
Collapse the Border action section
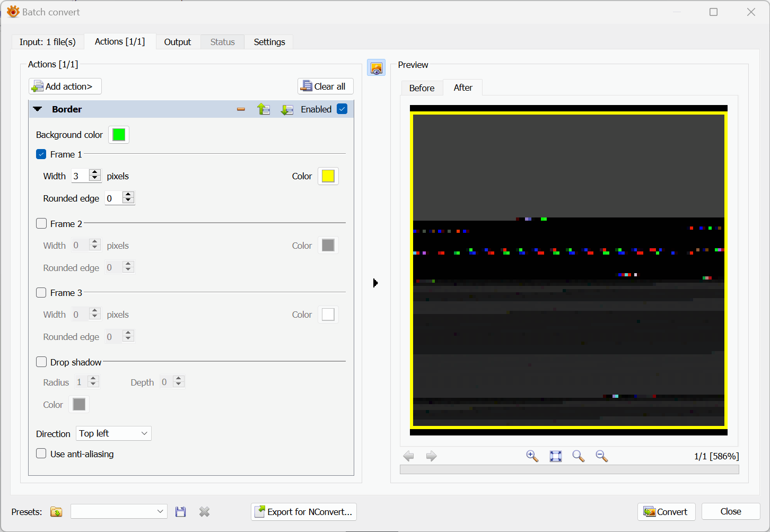(38, 109)
